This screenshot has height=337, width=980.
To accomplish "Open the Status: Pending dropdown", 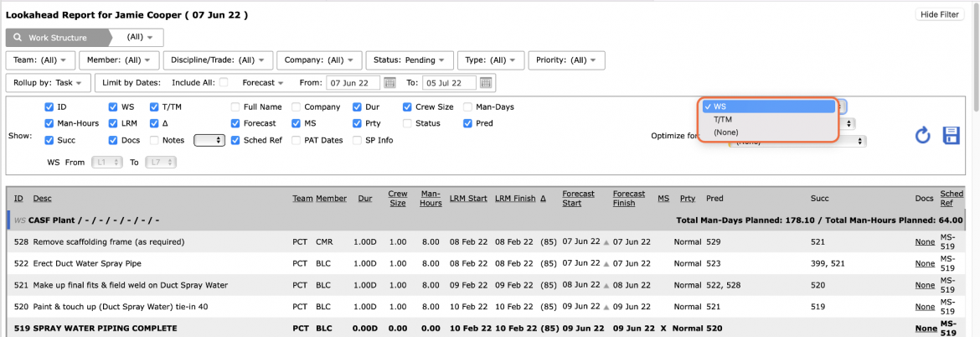I will tap(410, 60).
